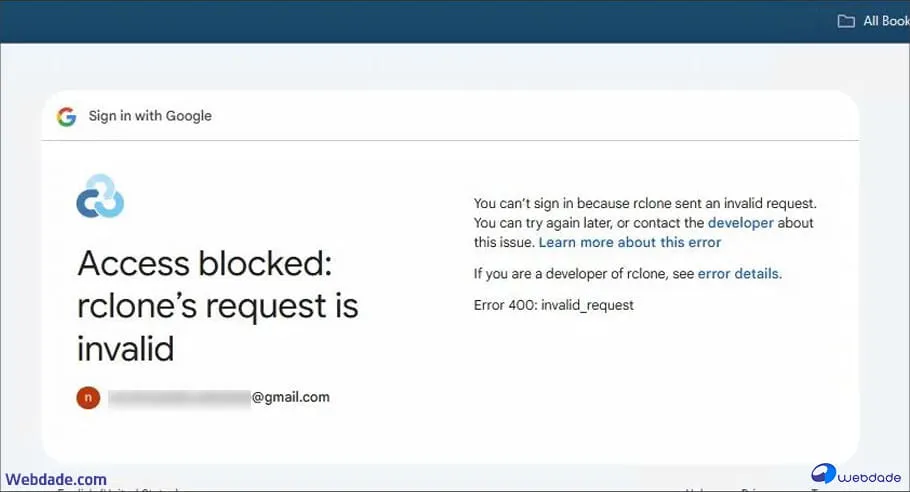910x492 pixels.
Task: Click the 'You can't sign in' message
Action: (645, 204)
